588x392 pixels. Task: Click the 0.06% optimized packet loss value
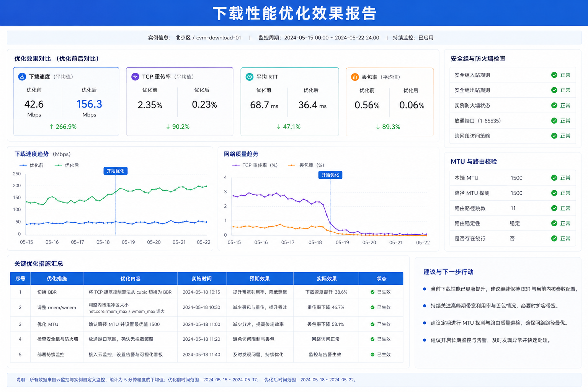click(x=412, y=105)
